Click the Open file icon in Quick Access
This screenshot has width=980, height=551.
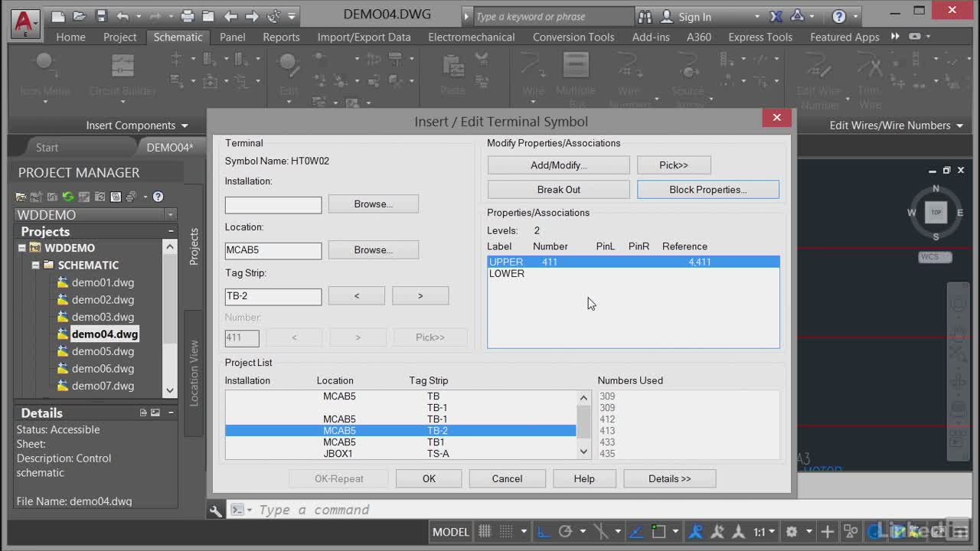point(80,16)
